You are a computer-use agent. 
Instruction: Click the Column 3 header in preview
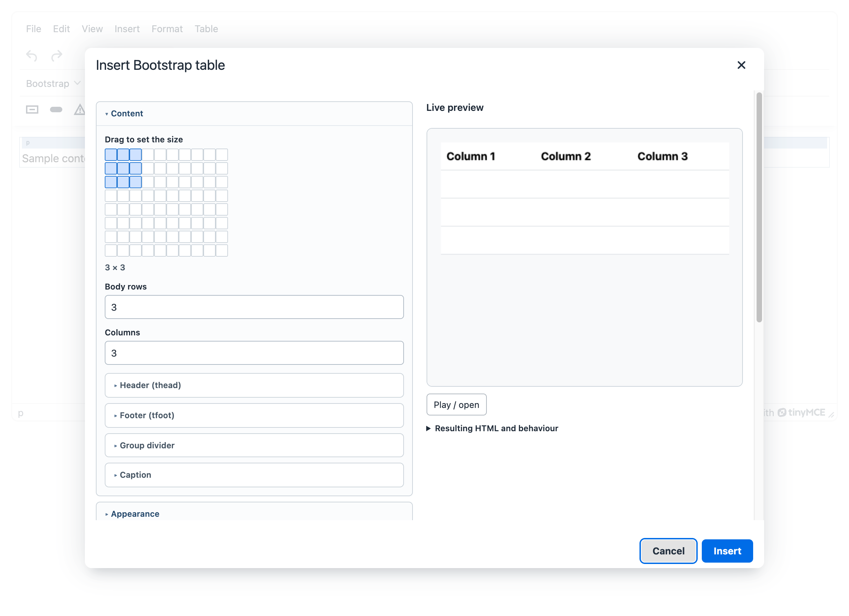pos(662,156)
